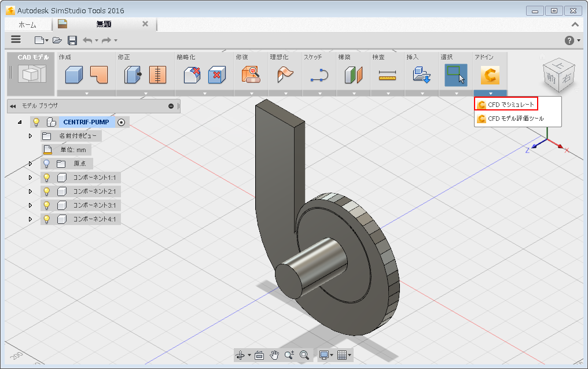Toggle visibility bulb of コンポーネント3:1

pyautogui.click(x=46, y=205)
